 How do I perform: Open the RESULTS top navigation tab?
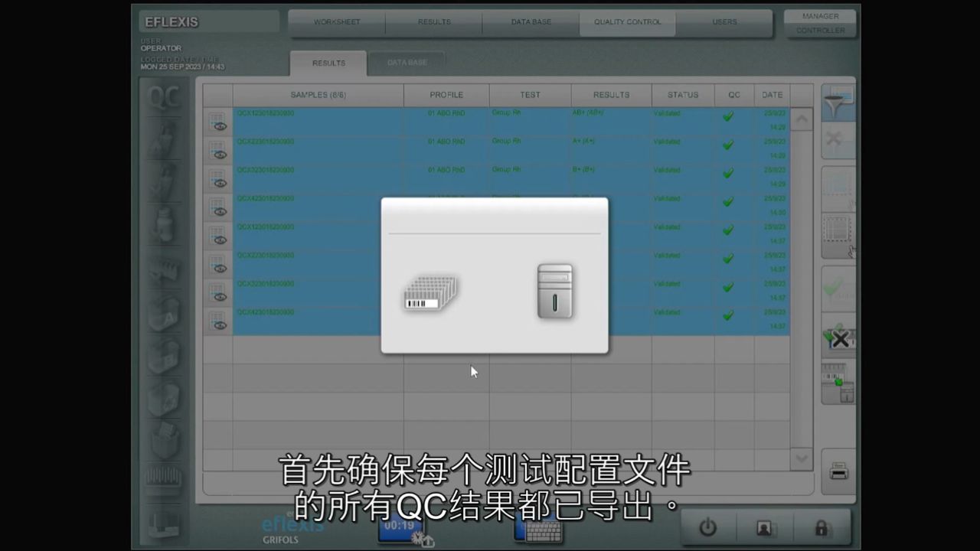(x=434, y=22)
